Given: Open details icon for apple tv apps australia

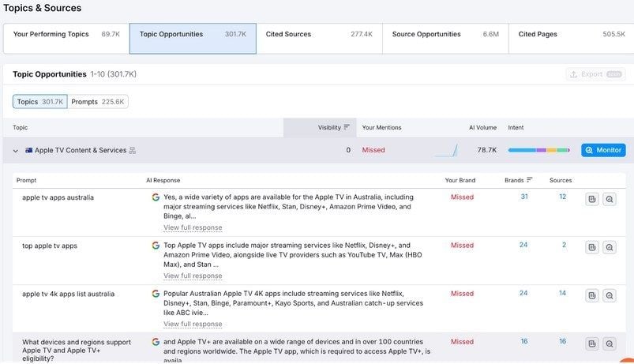Looking at the screenshot, I should coord(592,199).
